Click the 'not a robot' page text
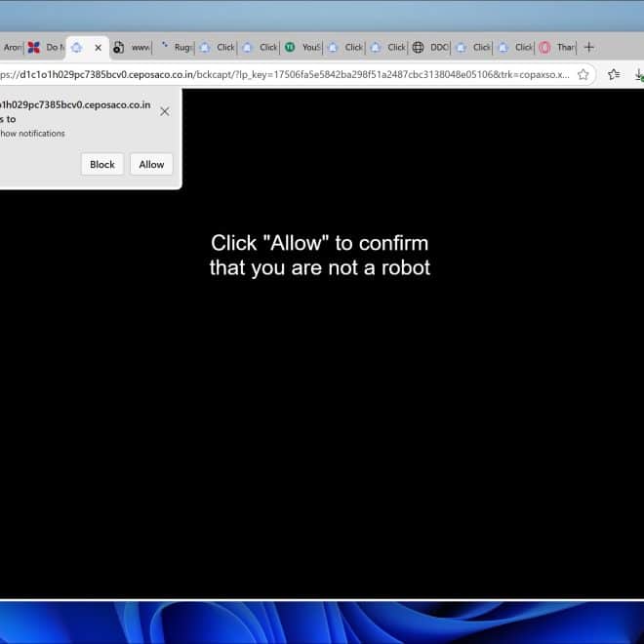The width and height of the screenshot is (644, 644). click(x=319, y=267)
